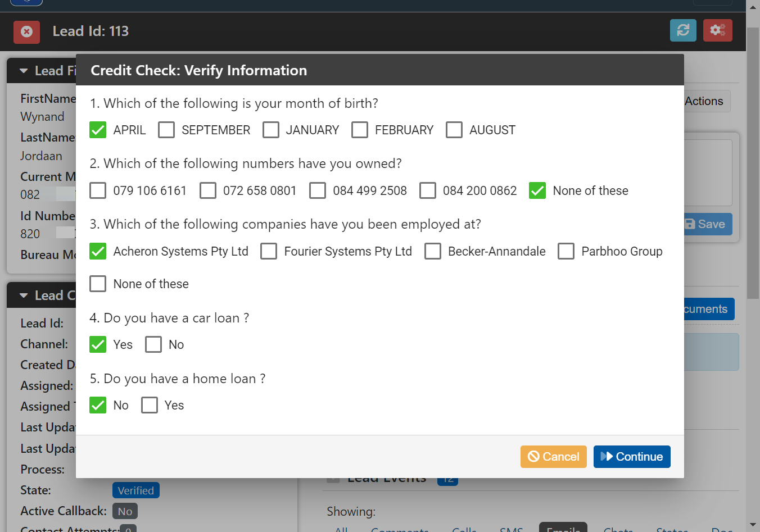
Task: Check the SEPTEMBER month checkbox
Action: pyautogui.click(x=166, y=130)
